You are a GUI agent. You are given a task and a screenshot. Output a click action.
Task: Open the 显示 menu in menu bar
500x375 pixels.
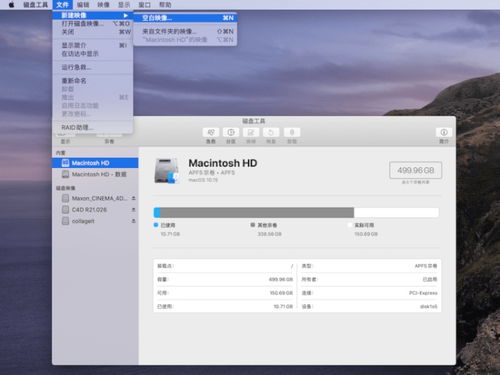click(x=124, y=5)
